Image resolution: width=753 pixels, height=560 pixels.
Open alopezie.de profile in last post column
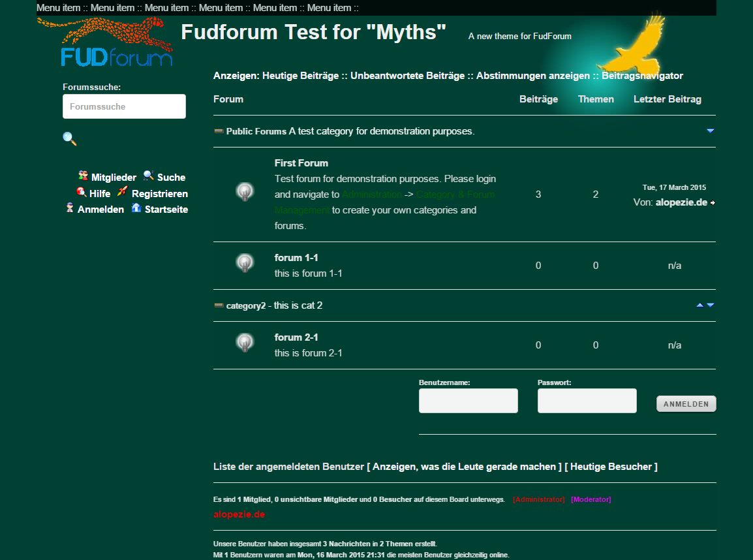coord(681,202)
